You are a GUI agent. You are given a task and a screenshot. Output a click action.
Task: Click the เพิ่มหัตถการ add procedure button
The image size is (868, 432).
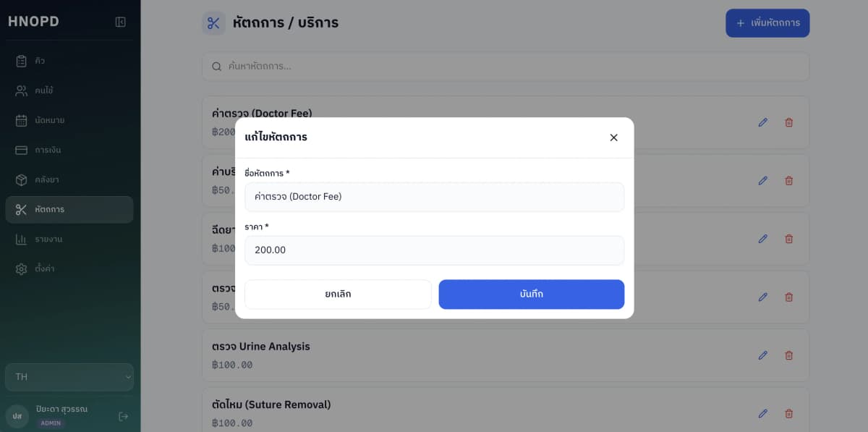click(767, 23)
